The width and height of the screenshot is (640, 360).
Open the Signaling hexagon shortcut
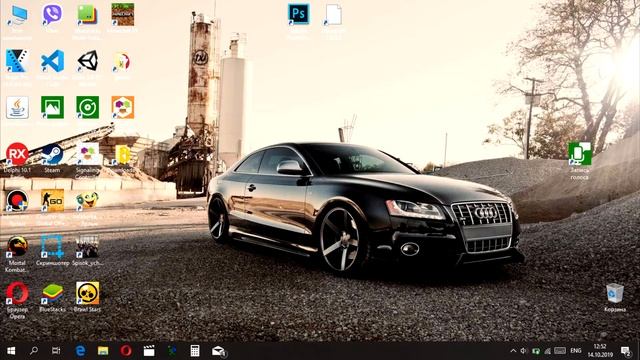pos(87,154)
